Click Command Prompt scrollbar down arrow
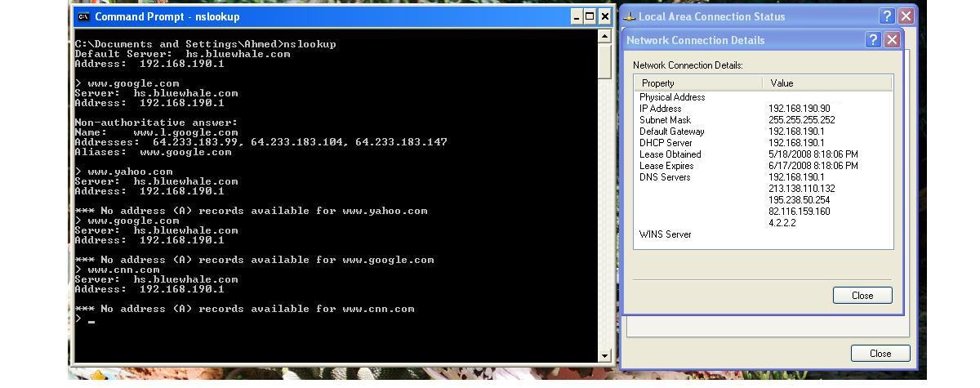This screenshot has height=388, width=980. point(604,355)
